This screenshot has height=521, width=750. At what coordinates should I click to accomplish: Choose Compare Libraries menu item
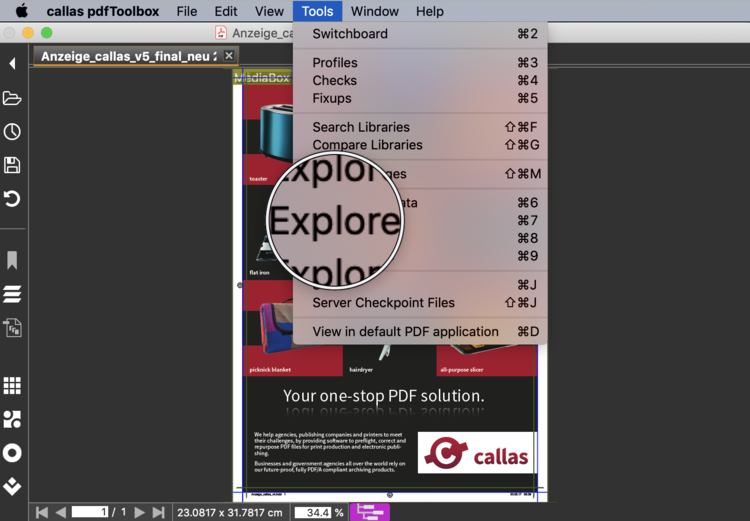coord(420,144)
